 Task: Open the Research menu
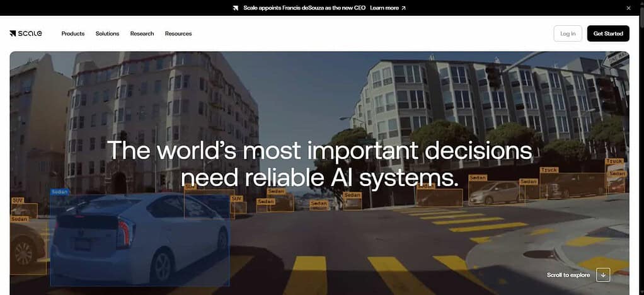coord(142,33)
